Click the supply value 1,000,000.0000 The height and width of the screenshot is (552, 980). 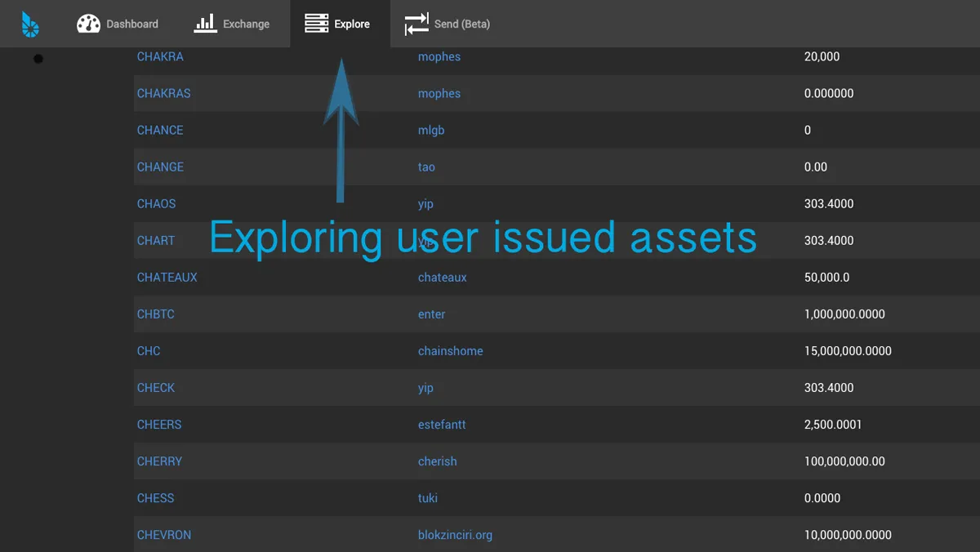pyautogui.click(x=844, y=314)
